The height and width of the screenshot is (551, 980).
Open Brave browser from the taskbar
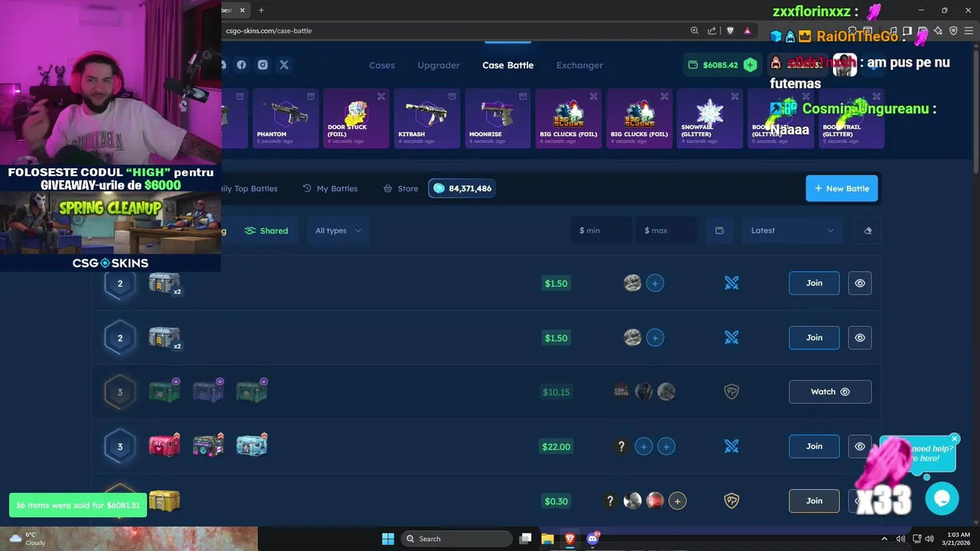coord(570,539)
